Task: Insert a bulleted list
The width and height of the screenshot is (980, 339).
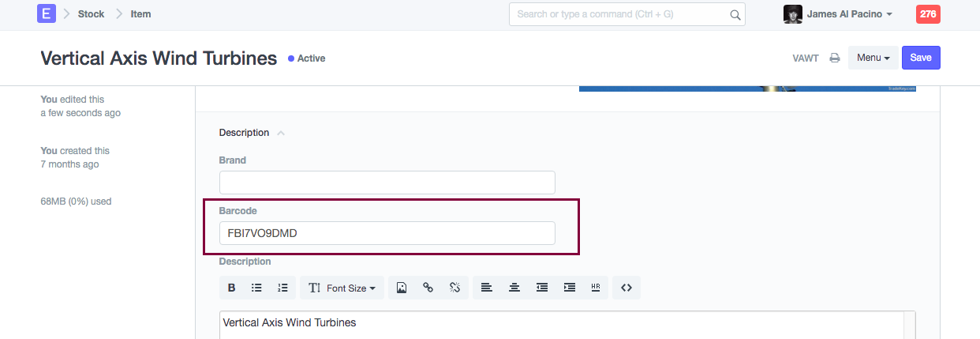Action: [x=256, y=288]
